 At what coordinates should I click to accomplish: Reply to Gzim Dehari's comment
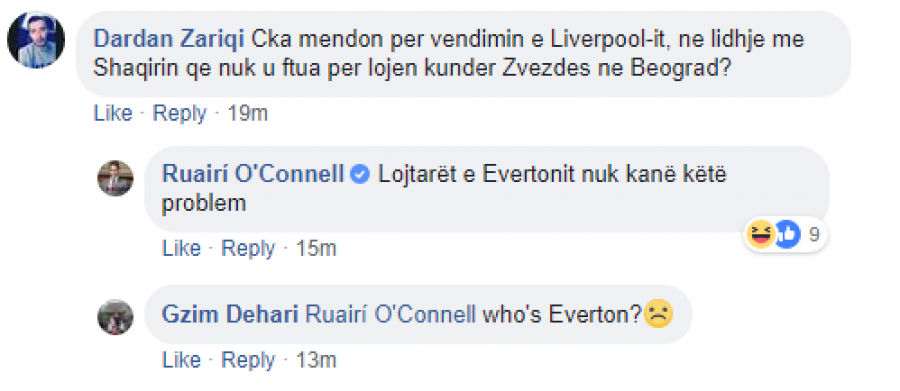[248, 360]
